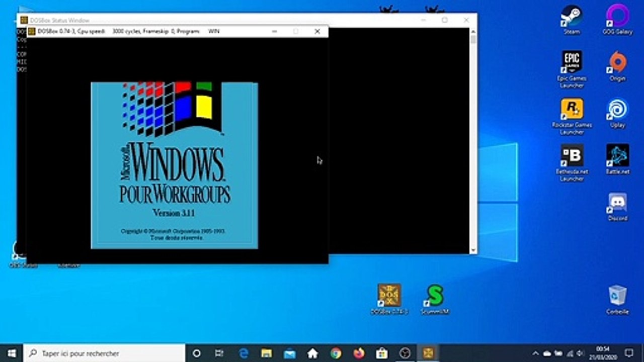The height and width of the screenshot is (362, 644).
Task: Select the Epic Games Launcher desktop icon
Action: coord(572,69)
